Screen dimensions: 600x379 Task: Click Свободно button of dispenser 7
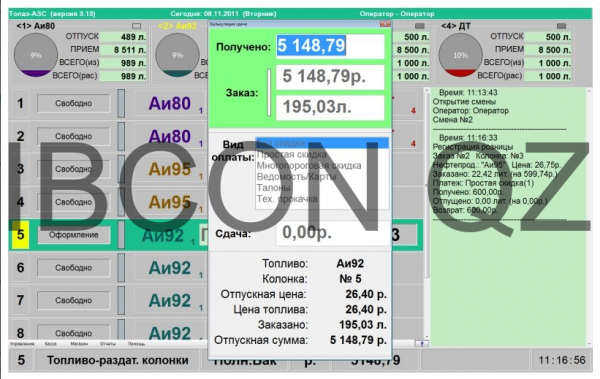click(73, 301)
